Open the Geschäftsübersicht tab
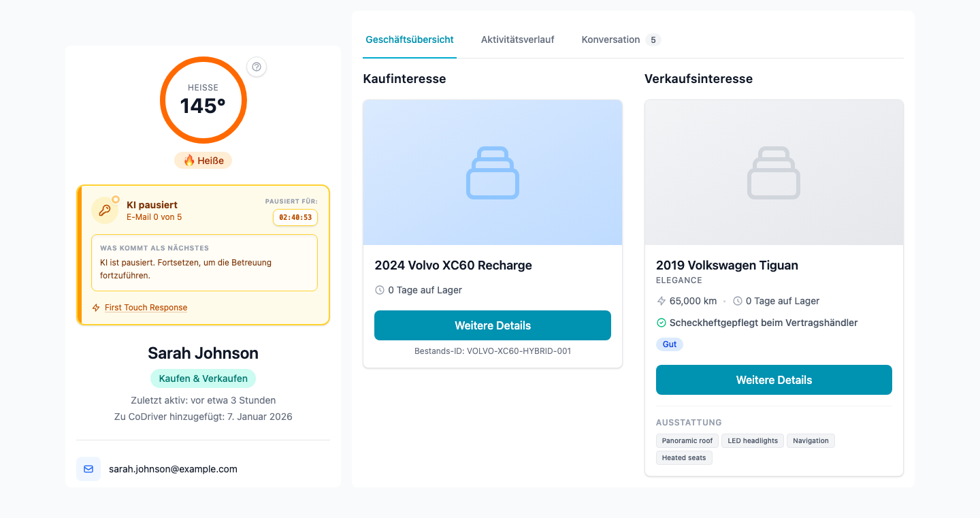Screen dimensions: 980x518 tap(410, 39)
